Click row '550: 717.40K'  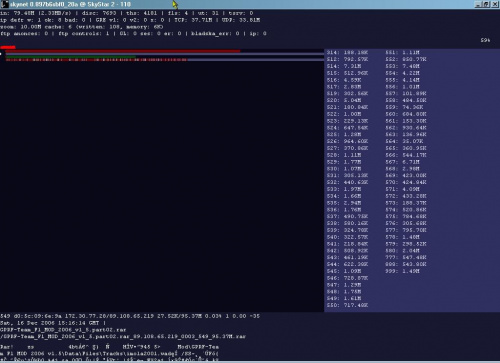point(347,305)
